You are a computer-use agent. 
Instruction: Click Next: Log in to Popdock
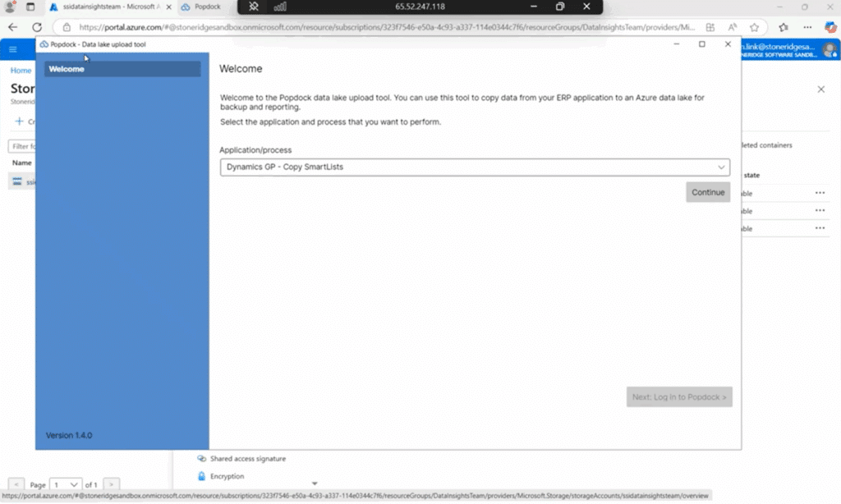tap(678, 396)
